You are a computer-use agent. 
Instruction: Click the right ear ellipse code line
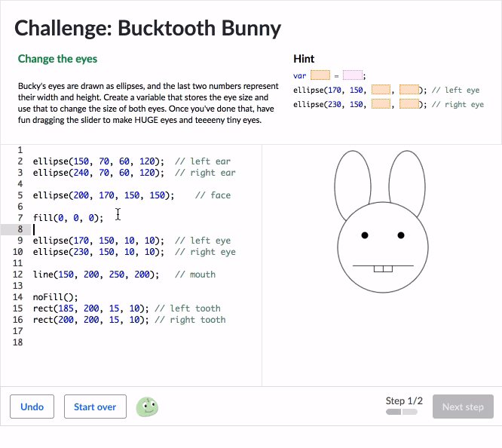click(x=134, y=173)
